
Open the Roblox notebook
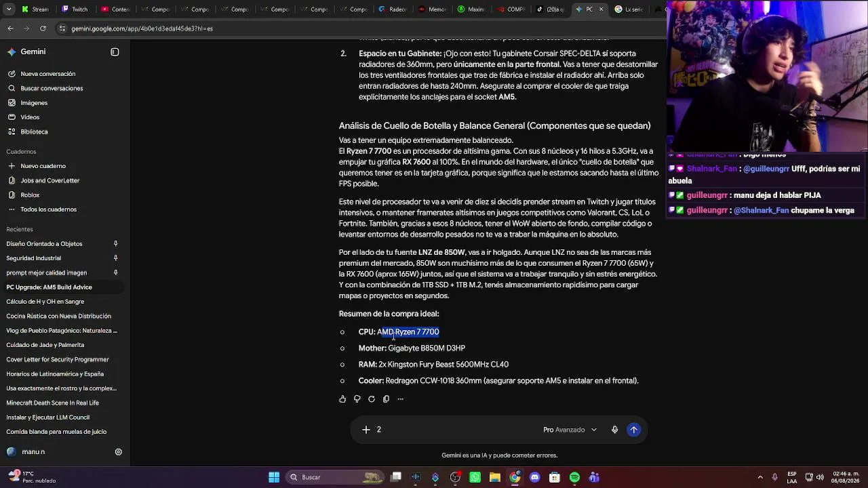tap(30, 195)
